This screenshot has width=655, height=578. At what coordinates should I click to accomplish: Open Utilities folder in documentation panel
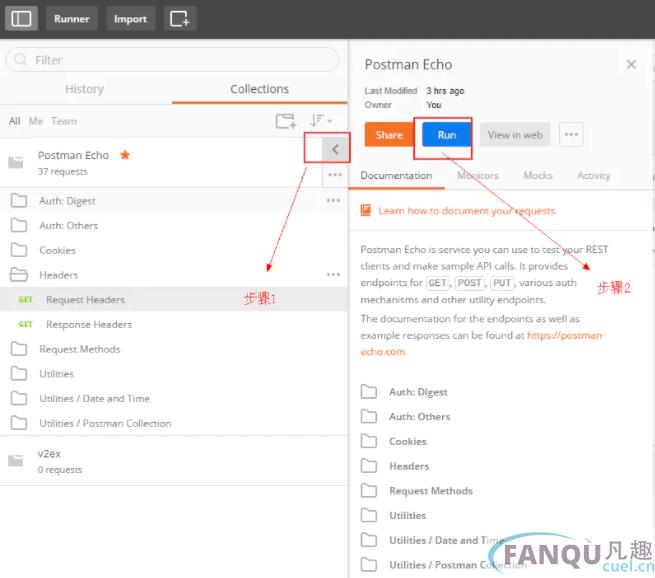[408, 515]
